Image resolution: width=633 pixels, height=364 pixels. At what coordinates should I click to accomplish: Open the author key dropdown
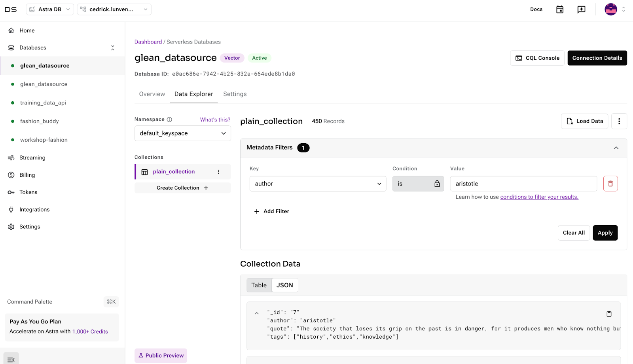[x=318, y=184]
